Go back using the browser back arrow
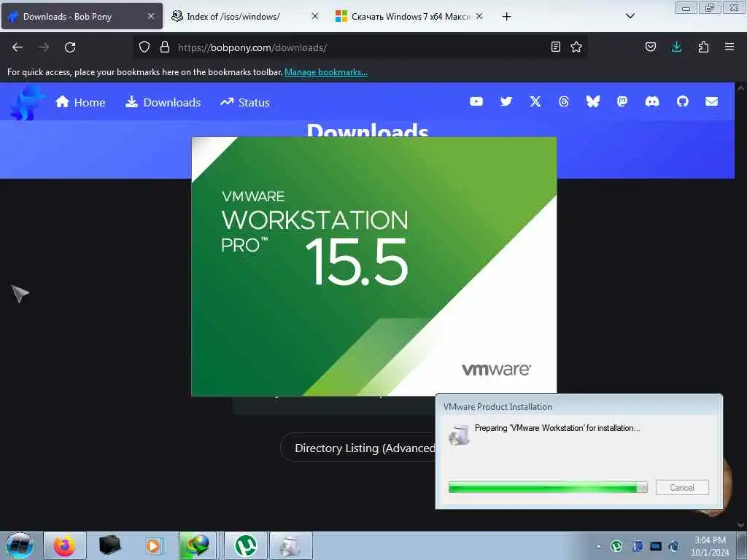Image resolution: width=747 pixels, height=560 pixels. (18, 47)
